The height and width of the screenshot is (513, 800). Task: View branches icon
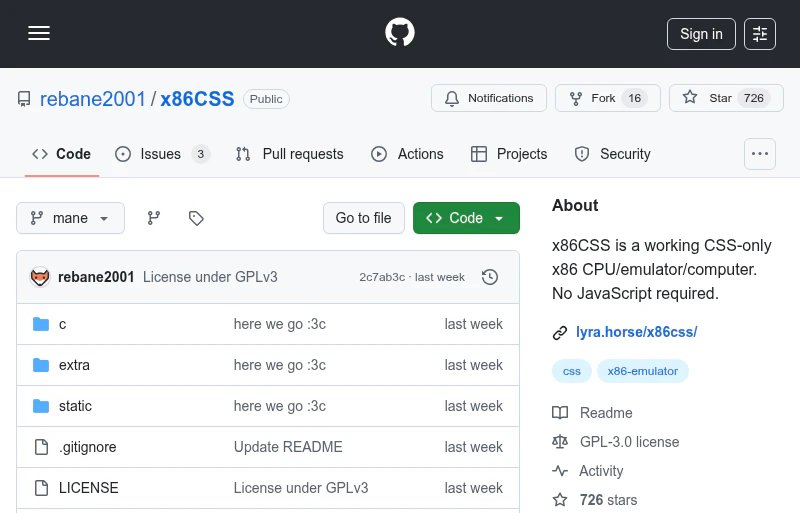(x=154, y=218)
